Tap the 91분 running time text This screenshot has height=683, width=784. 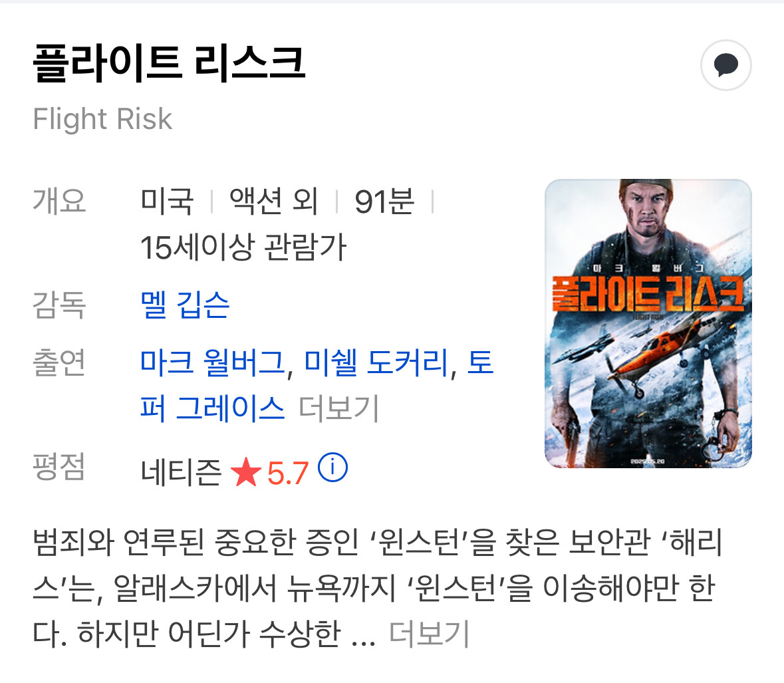384,202
